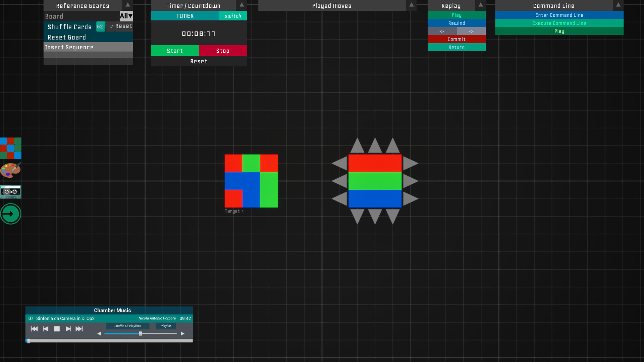Collapse the Command Line panel

click(x=618, y=5)
